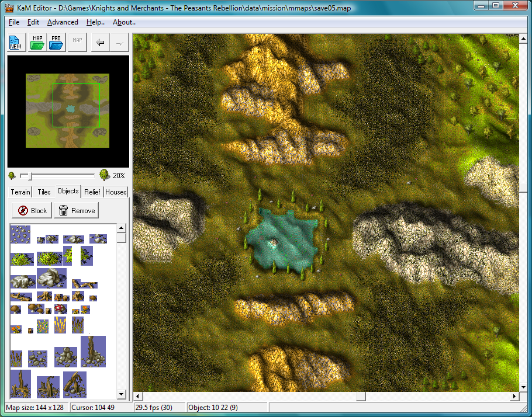
Task: Pick the tall dead trunk on rocks
Action: coord(93,351)
